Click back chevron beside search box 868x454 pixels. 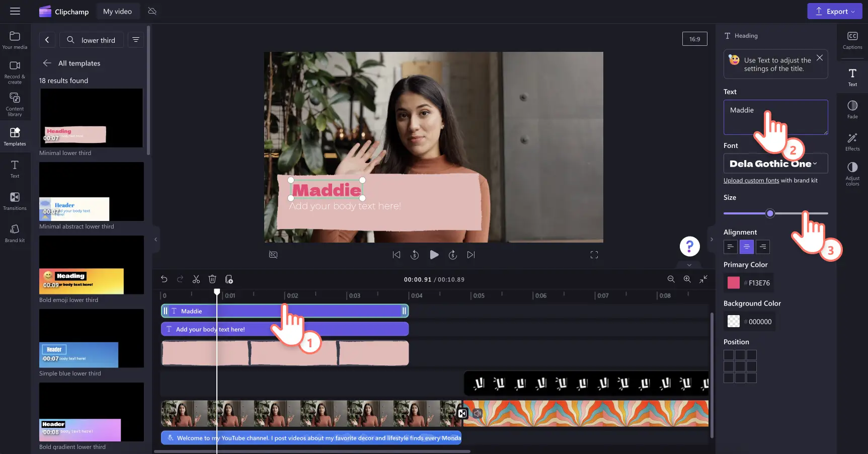(x=47, y=40)
